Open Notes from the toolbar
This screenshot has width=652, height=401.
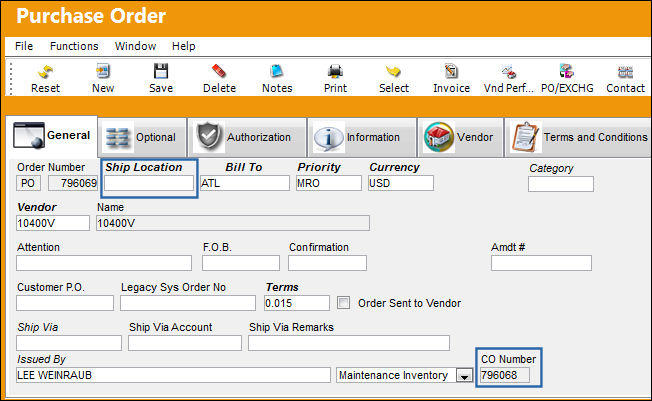click(x=277, y=79)
